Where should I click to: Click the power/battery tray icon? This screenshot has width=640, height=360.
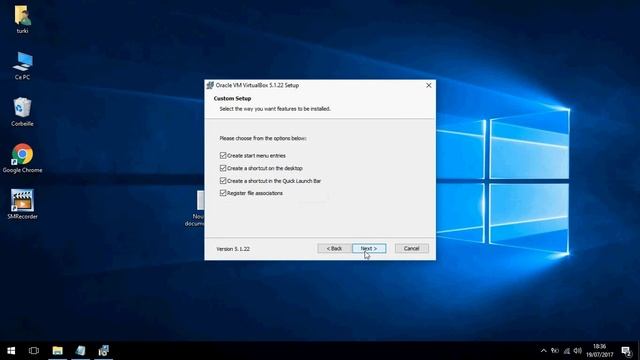click(555, 351)
